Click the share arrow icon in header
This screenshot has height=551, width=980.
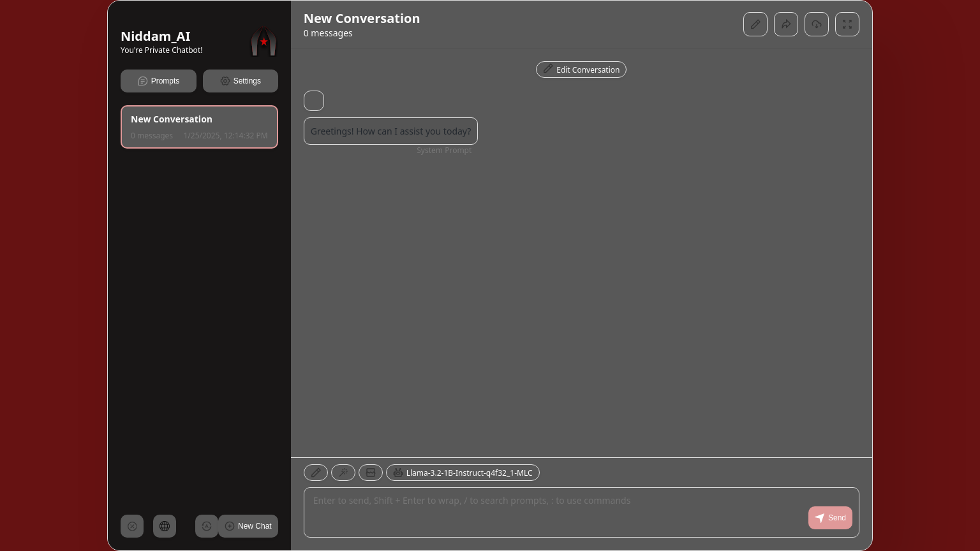[x=785, y=24]
